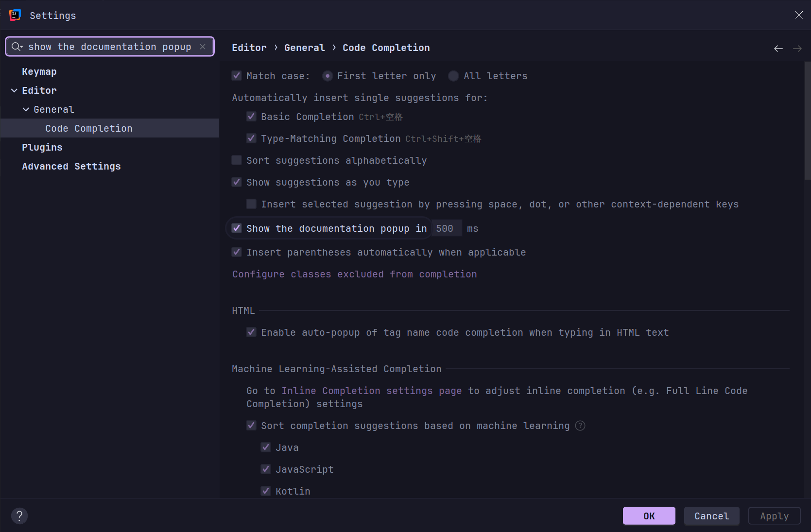Select Plugins in the settings sidebar
Image resolution: width=811 pixels, height=532 pixels.
pyautogui.click(x=42, y=147)
